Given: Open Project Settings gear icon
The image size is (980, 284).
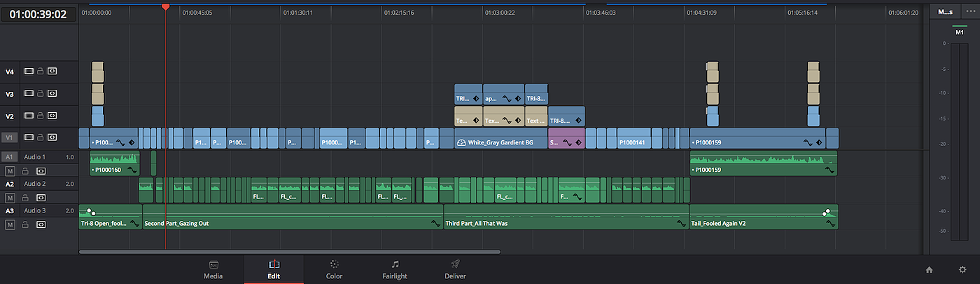Looking at the screenshot, I should coord(962,269).
